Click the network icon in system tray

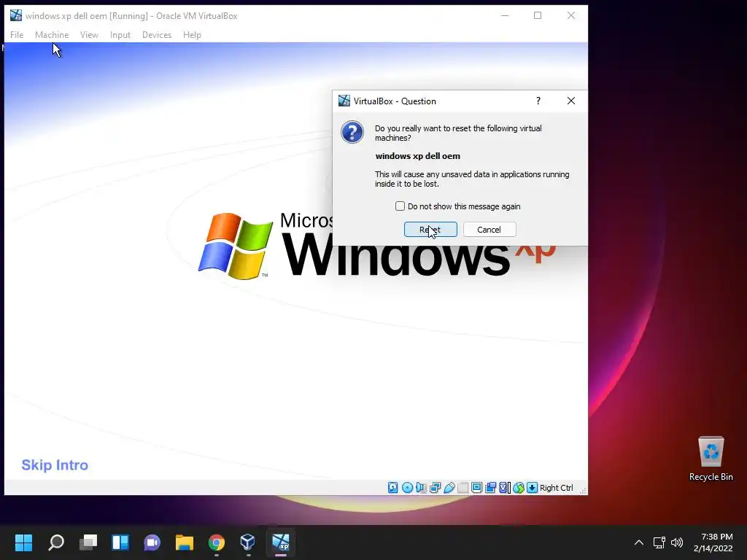coord(659,542)
